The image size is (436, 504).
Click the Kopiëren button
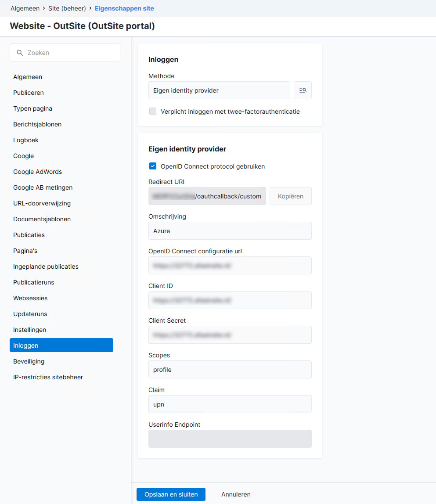pyautogui.click(x=290, y=196)
